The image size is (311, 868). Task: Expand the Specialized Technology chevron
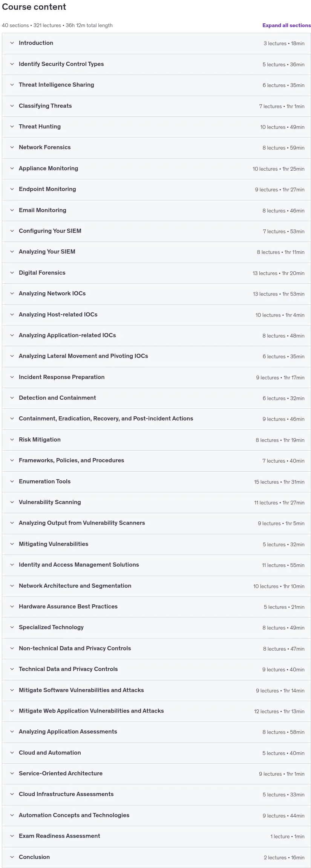[x=12, y=627]
